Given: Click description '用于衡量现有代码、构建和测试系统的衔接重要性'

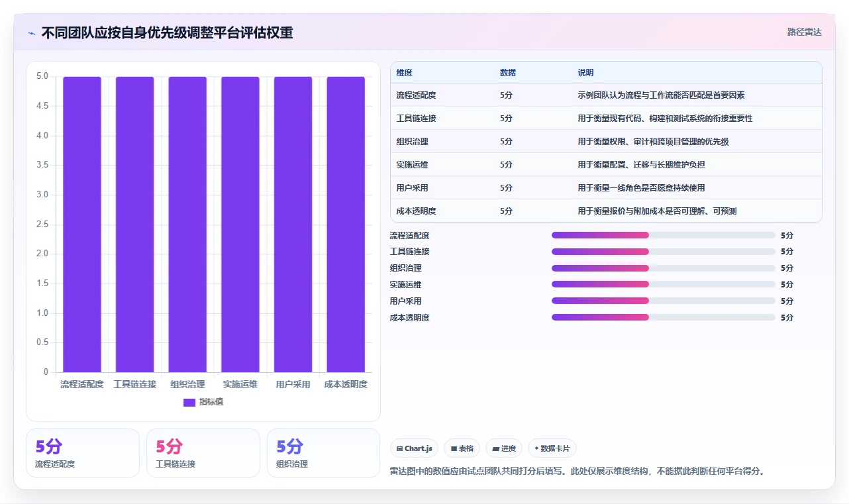Looking at the screenshot, I should (x=665, y=119).
